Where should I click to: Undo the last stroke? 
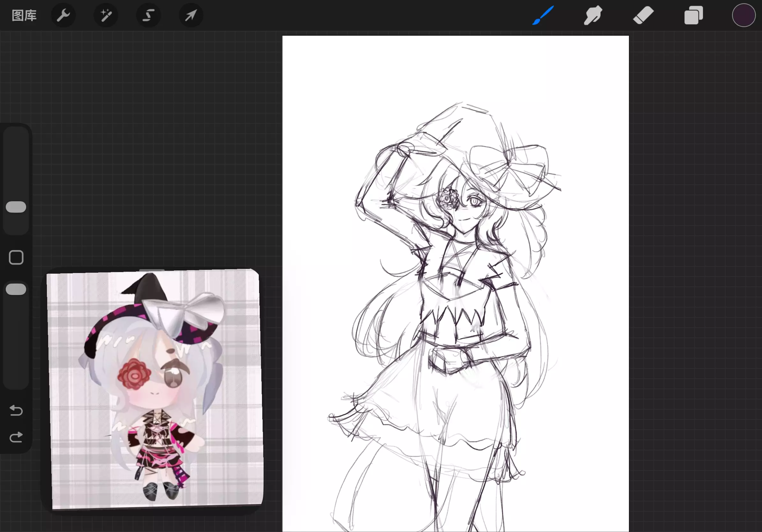point(16,410)
